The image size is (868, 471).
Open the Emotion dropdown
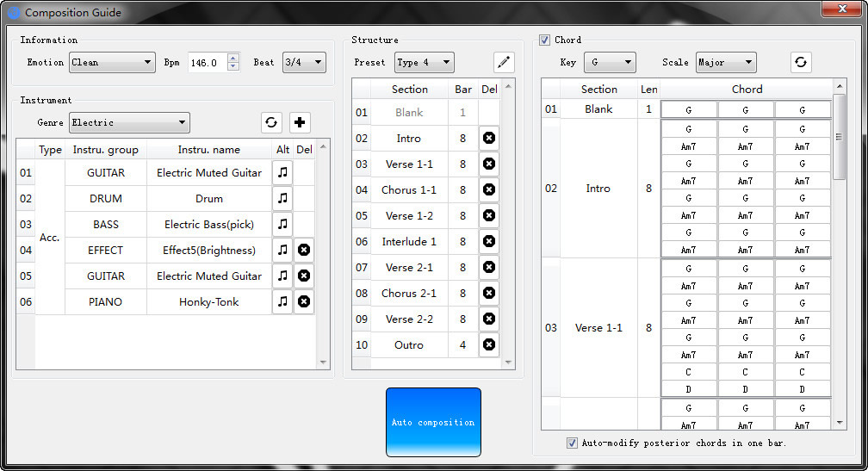tap(111, 62)
